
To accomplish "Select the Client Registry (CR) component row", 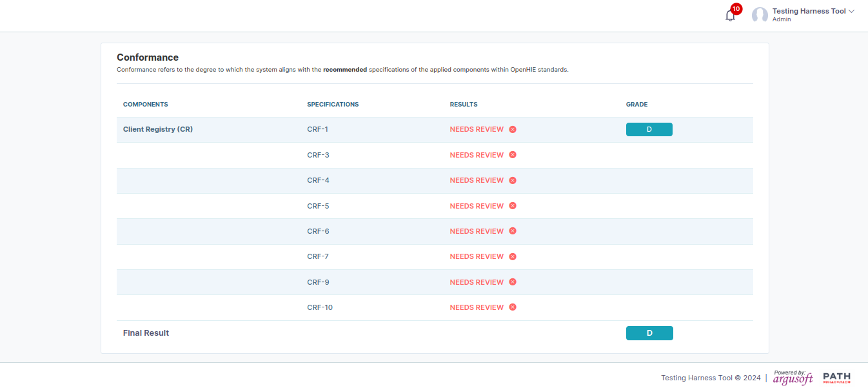I will click(x=435, y=130).
